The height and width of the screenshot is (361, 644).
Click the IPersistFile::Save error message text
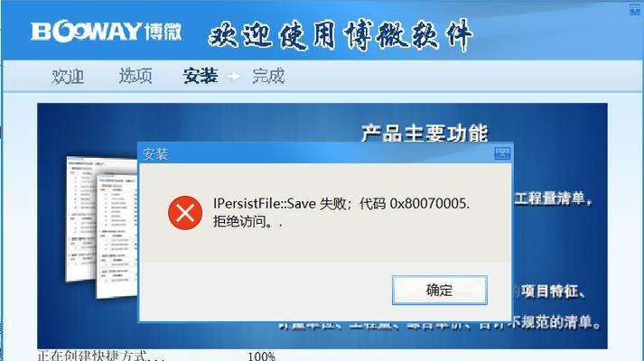341,203
